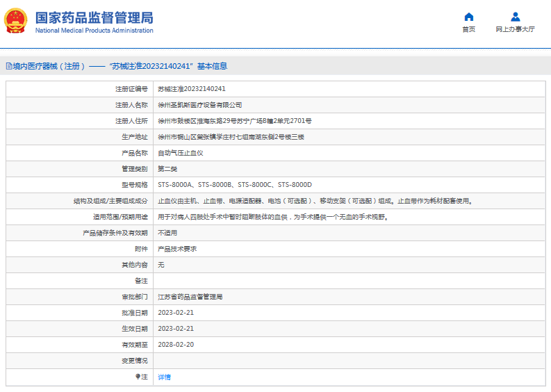Select the 批准日期 value 2023-02-21

(176, 313)
